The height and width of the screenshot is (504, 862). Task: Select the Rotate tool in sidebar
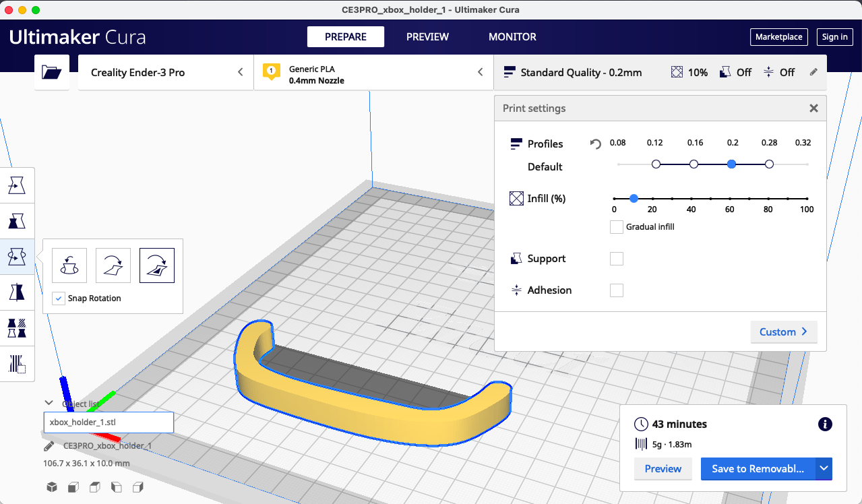(x=17, y=256)
